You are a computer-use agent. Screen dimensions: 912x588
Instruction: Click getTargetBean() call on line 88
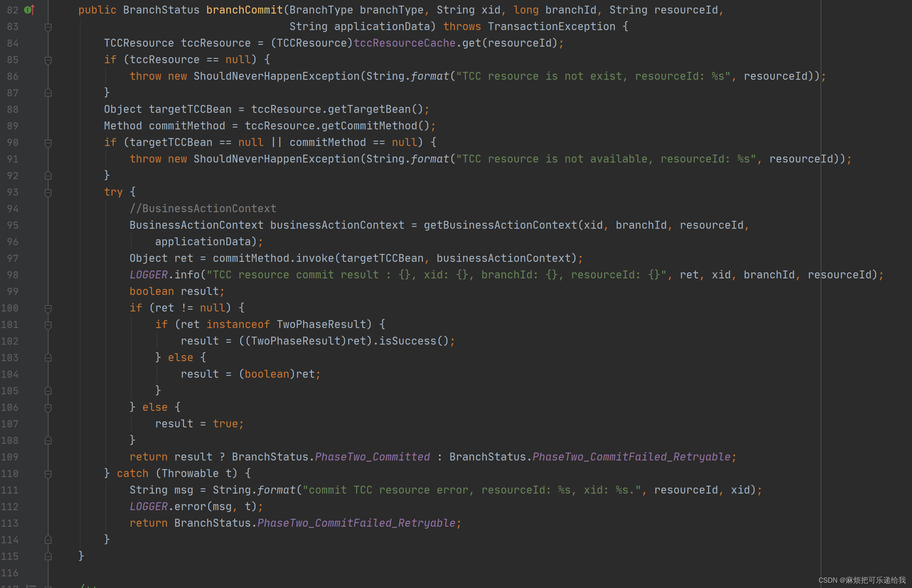click(x=375, y=109)
